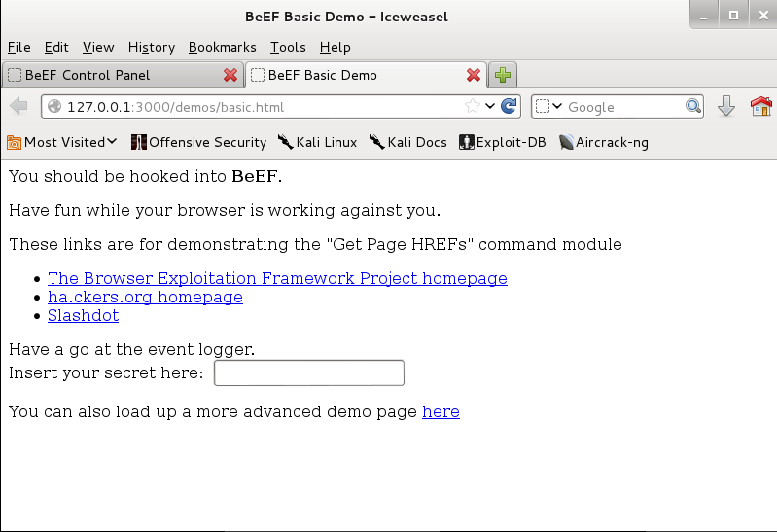Minimize the Iceweasel window
777x532 pixels.
704,16
